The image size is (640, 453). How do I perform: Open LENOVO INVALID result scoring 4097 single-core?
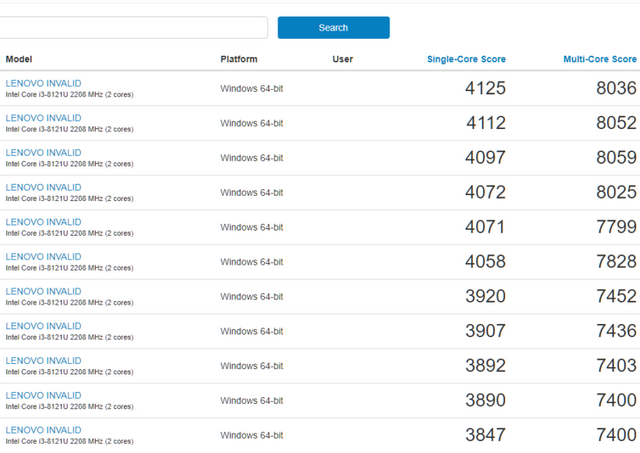[x=43, y=153]
